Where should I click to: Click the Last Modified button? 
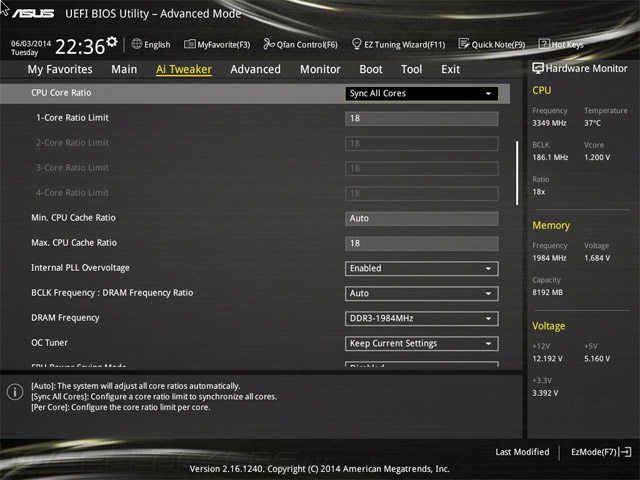coord(522,452)
